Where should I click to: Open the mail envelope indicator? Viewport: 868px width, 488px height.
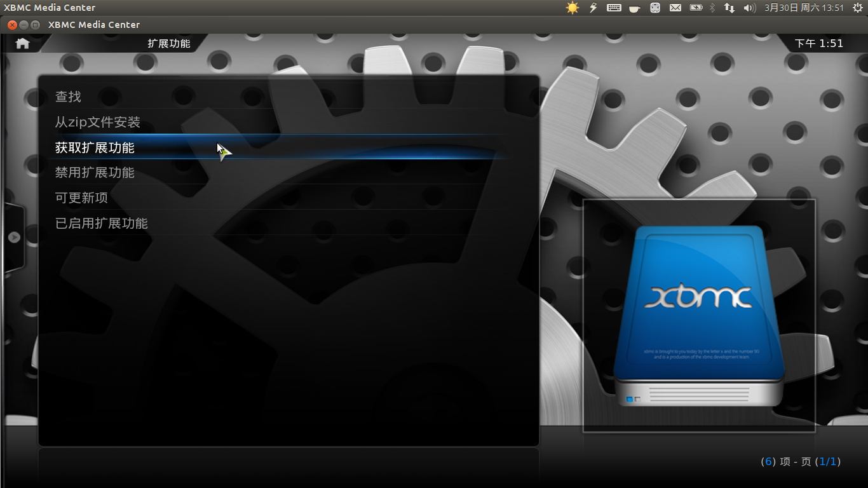click(x=675, y=8)
